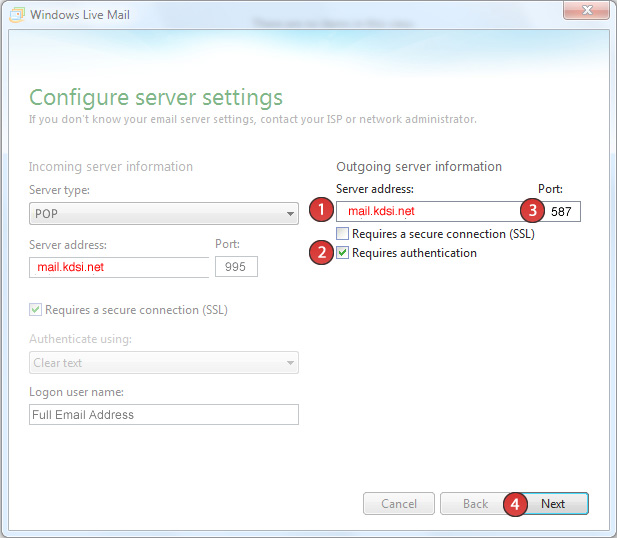Open the Server type POP dropdown

pyautogui.click(x=164, y=214)
